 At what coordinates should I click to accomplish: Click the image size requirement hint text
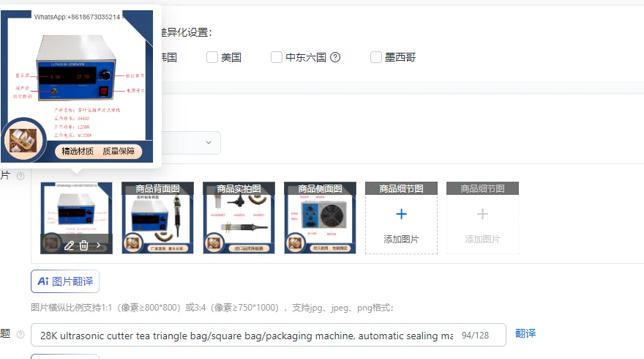(212, 308)
